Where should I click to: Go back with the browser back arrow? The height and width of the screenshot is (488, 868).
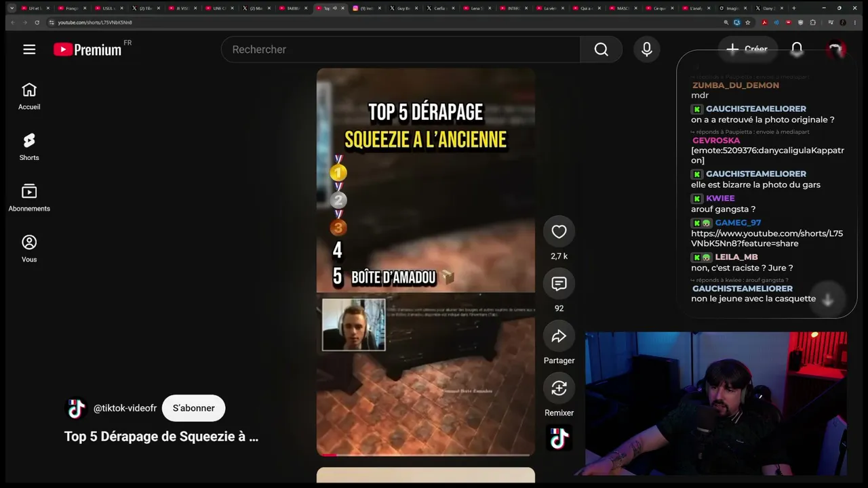(x=12, y=22)
